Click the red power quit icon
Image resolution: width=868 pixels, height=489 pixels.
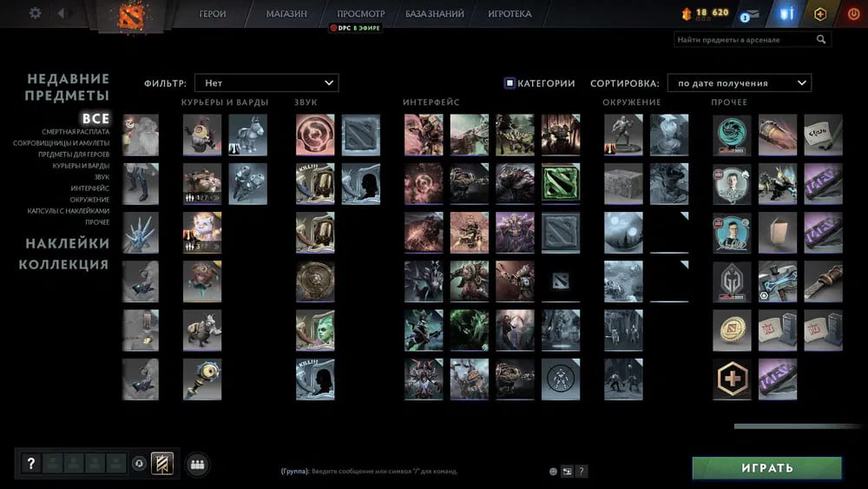click(852, 14)
